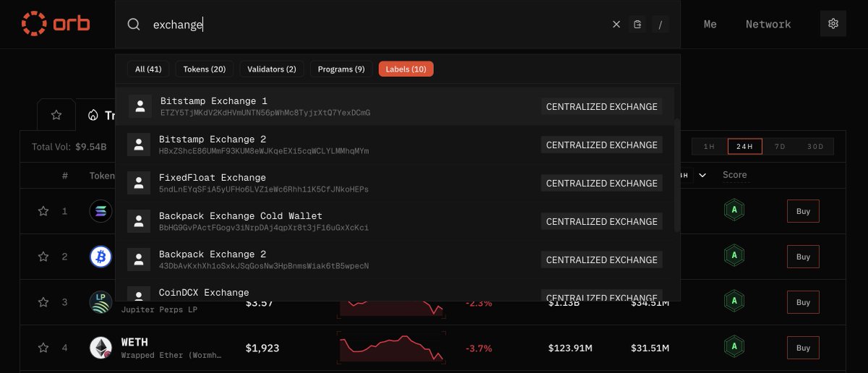Screen dimensions: 868x373
Task: Favorite token row 2 with the star
Action: 43,257
